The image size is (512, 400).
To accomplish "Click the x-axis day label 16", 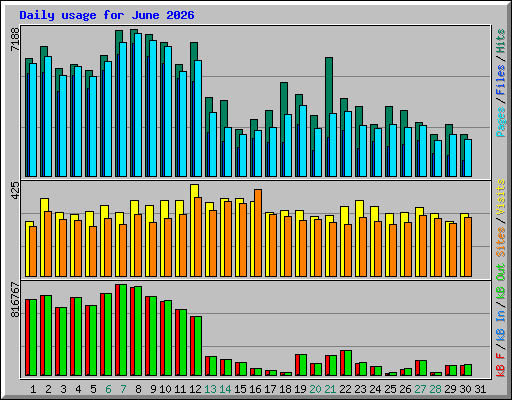I will (255, 389).
